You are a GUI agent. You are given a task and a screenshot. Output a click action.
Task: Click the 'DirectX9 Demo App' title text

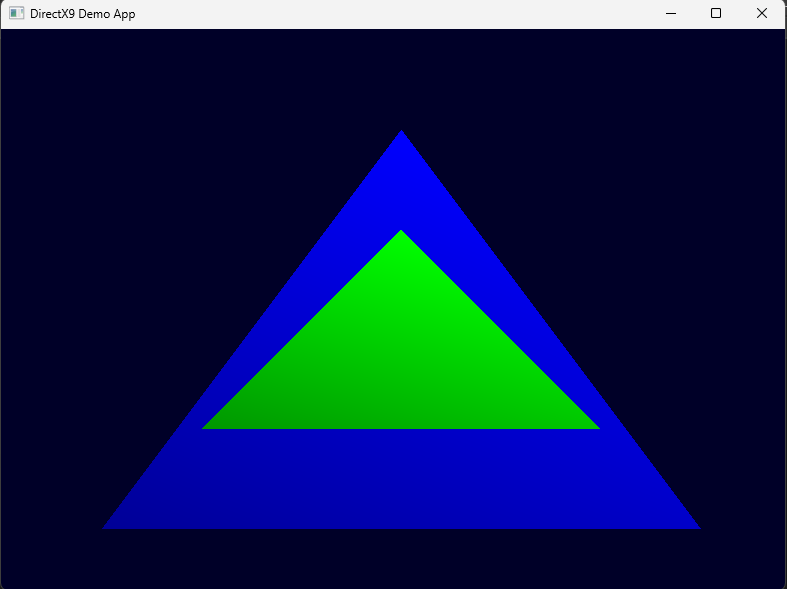83,14
